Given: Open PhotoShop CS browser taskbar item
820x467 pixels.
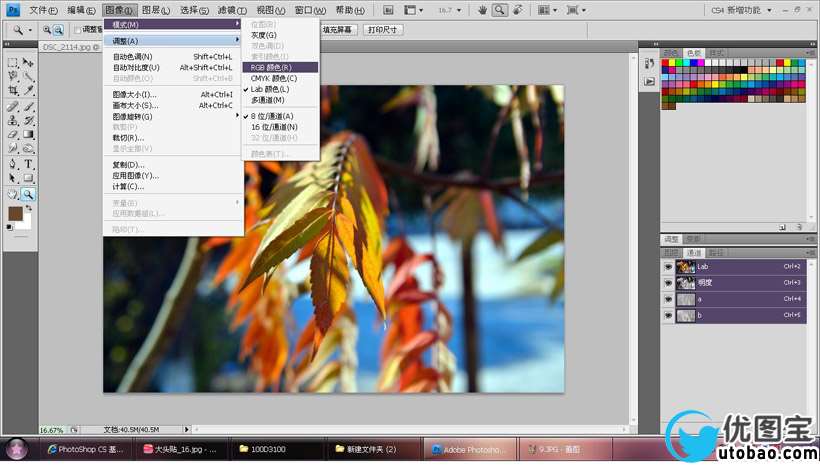Looking at the screenshot, I should [85, 449].
